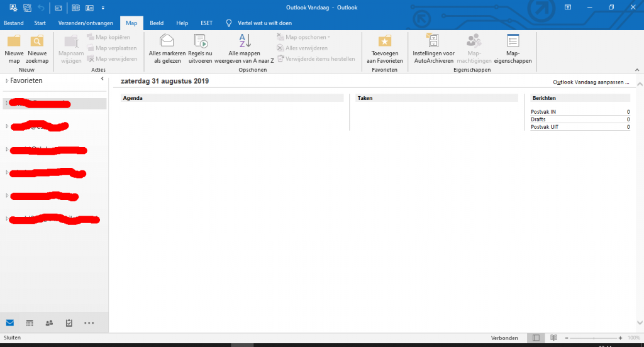Screen dimensions: 644x347
Task: Click the date zaterdag 31 augustus 2019
Action: point(165,81)
